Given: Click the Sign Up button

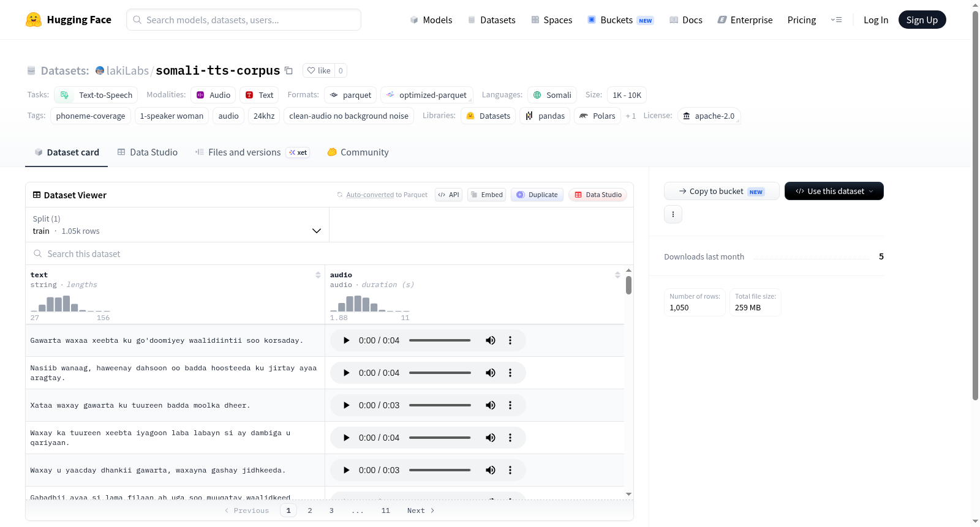Looking at the screenshot, I should coord(922,20).
